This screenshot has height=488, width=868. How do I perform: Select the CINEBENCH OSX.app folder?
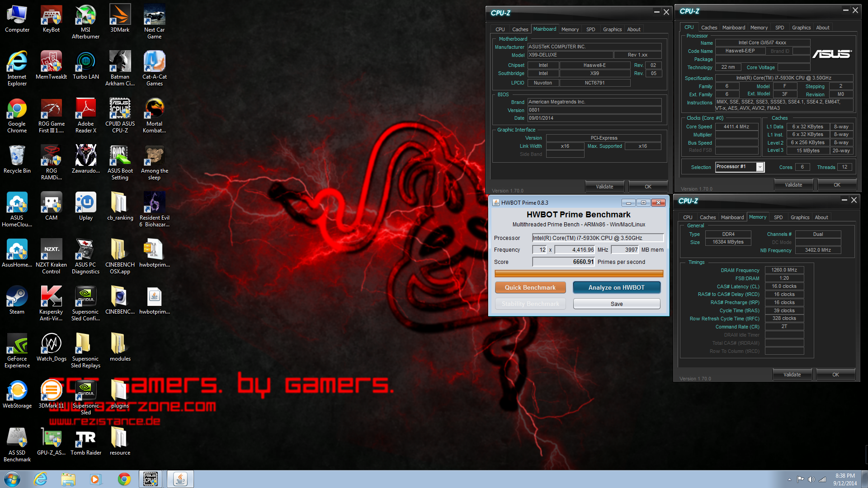tap(120, 257)
